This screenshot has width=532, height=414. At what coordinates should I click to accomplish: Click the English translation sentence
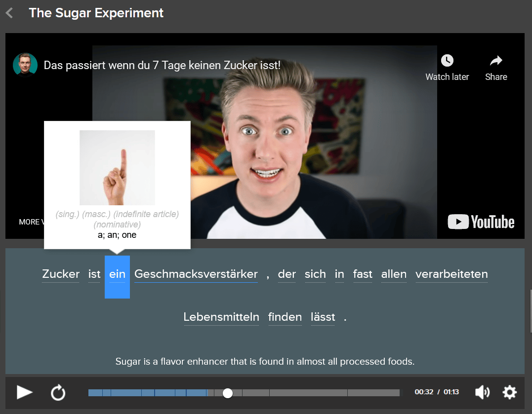(x=265, y=362)
